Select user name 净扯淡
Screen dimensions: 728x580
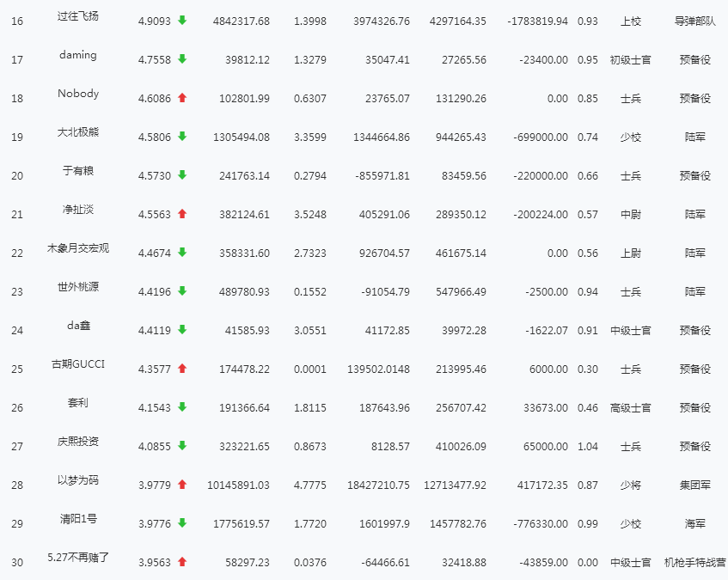point(78,210)
